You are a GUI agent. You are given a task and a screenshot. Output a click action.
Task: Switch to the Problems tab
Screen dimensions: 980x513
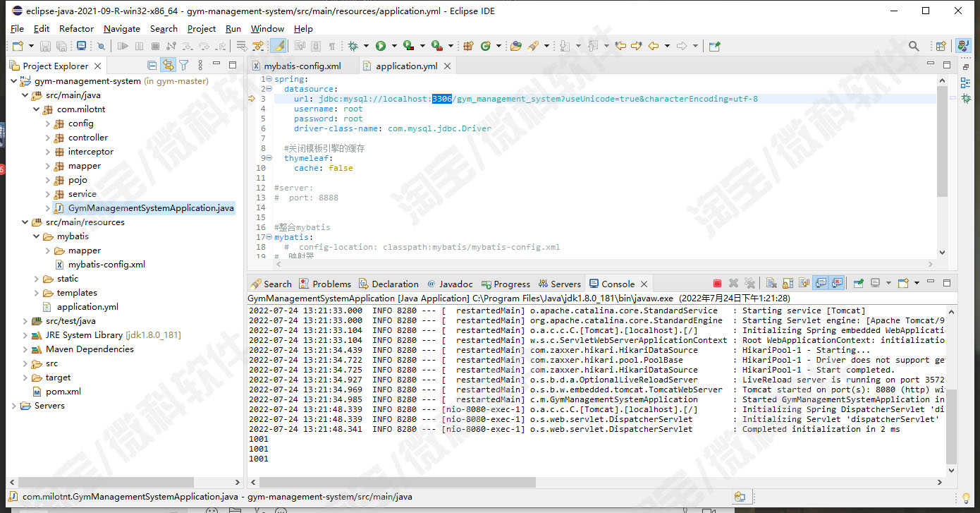click(x=325, y=284)
